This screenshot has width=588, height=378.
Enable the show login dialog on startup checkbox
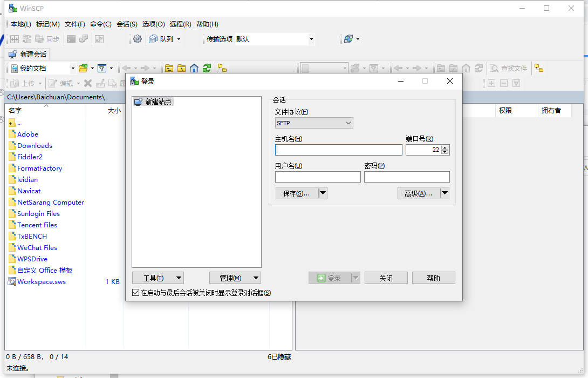pos(135,292)
